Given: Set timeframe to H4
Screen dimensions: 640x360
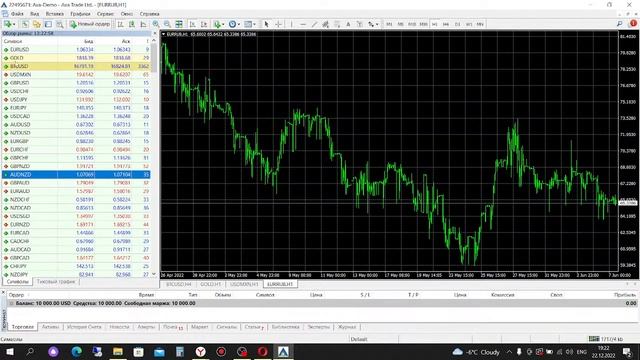Looking at the screenshot, I should point(446,24).
